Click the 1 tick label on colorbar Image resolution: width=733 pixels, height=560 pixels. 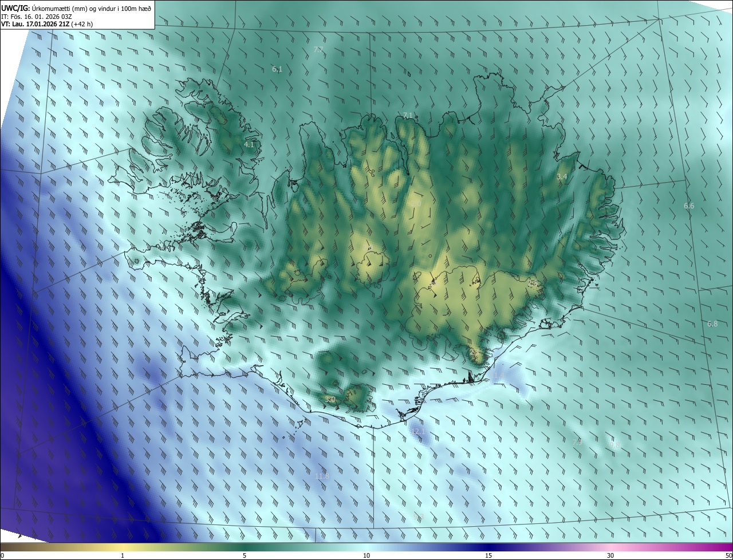point(123,556)
